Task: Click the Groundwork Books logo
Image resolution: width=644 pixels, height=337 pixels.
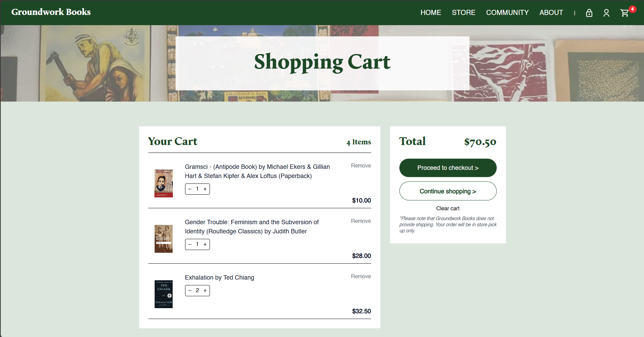Action: click(x=51, y=12)
